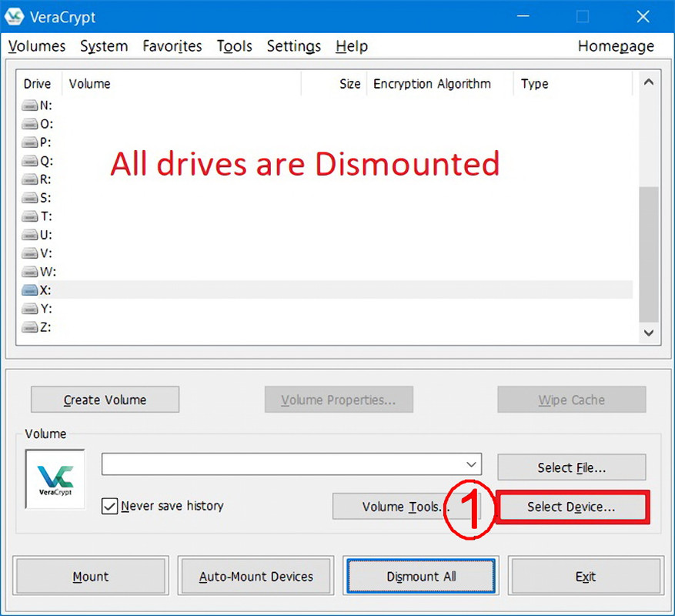Select the 'Z:' drive letter text

[x=45, y=327]
